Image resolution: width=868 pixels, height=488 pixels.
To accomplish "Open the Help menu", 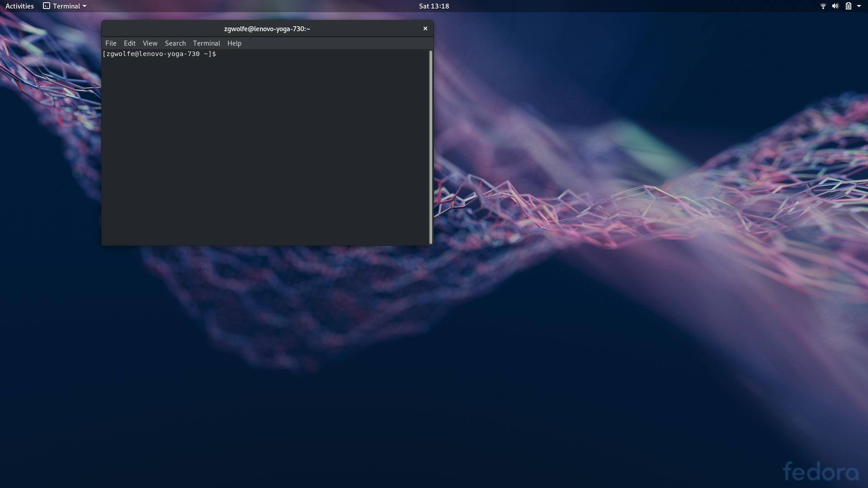I will click(x=234, y=43).
